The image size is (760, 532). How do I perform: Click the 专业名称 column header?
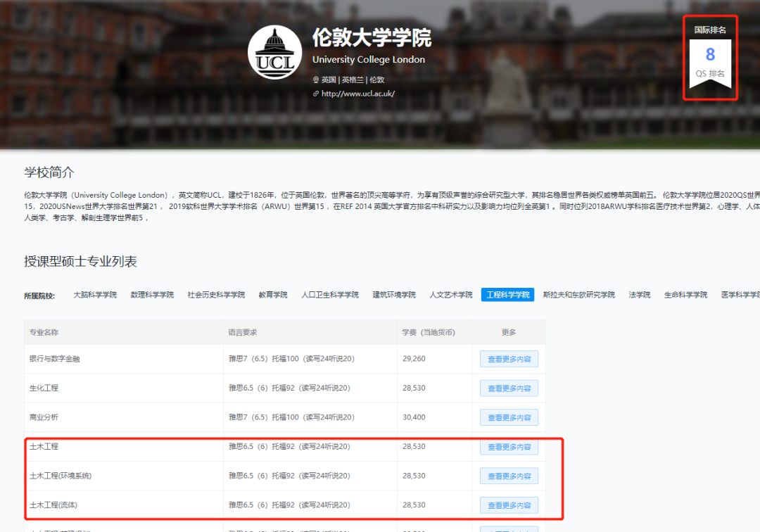pyautogui.click(x=44, y=332)
